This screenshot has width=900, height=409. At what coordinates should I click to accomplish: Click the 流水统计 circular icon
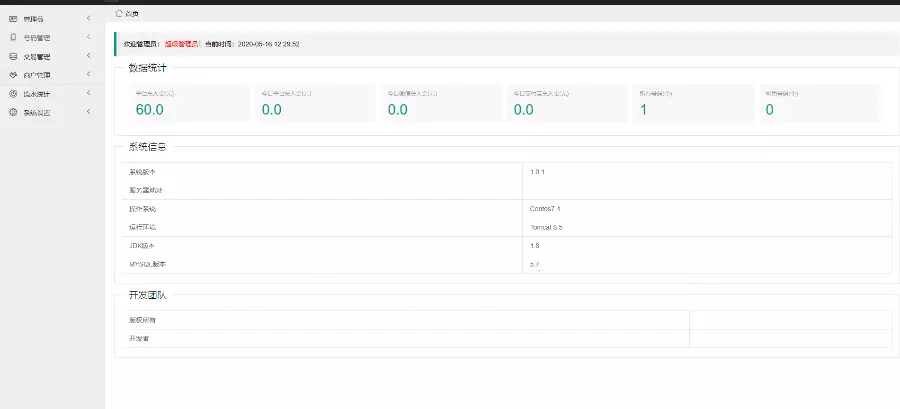click(x=13, y=94)
